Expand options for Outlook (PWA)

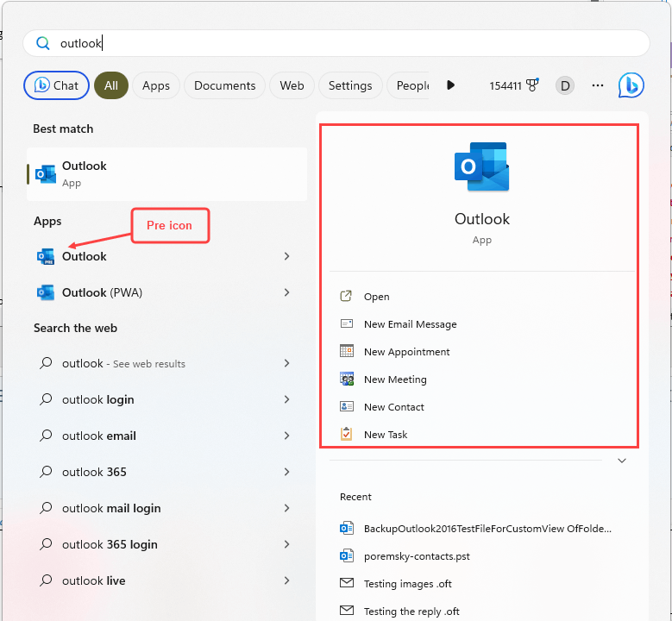point(286,292)
